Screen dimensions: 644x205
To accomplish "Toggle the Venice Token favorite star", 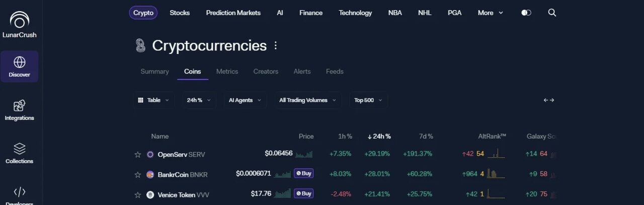I will click(138, 195).
